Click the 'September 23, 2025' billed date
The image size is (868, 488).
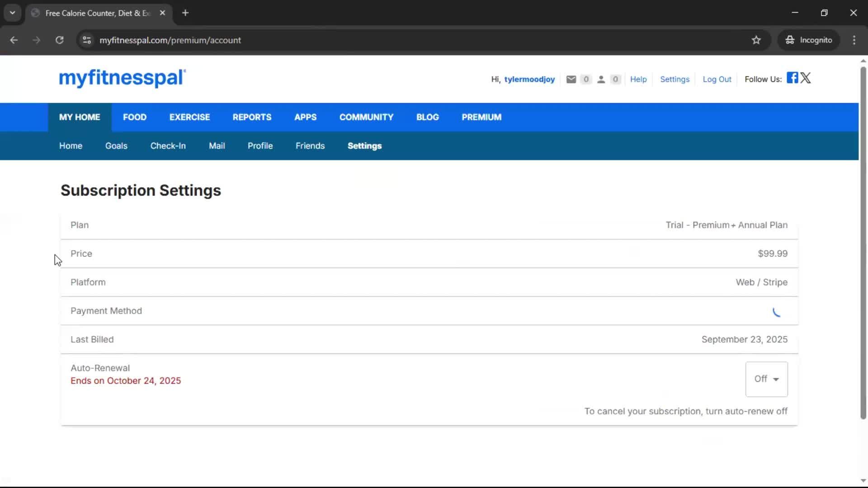pos(744,339)
